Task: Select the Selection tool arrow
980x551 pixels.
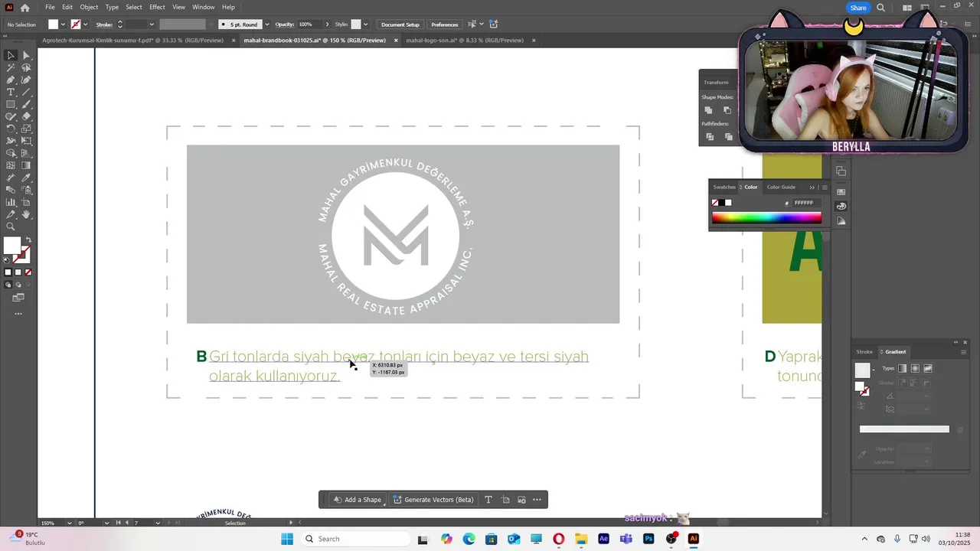Action: coord(11,55)
